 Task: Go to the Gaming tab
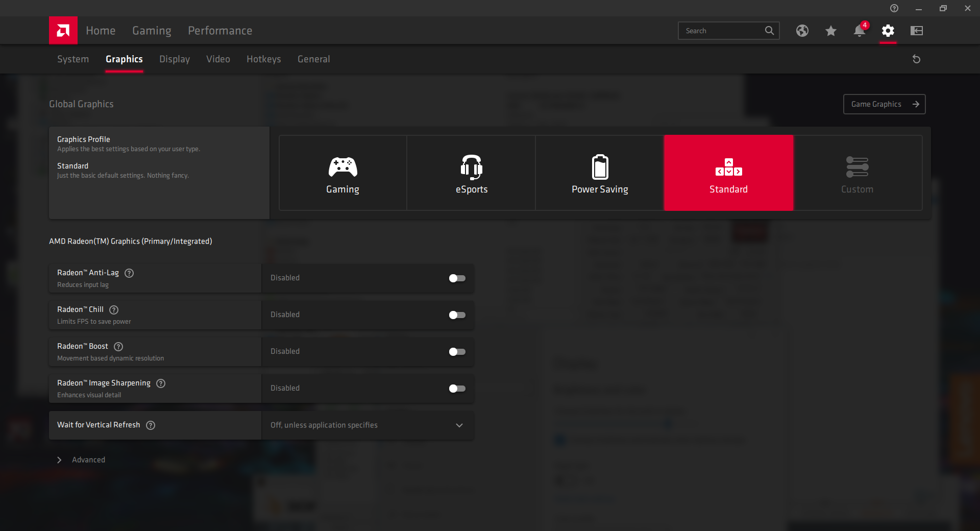point(152,31)
